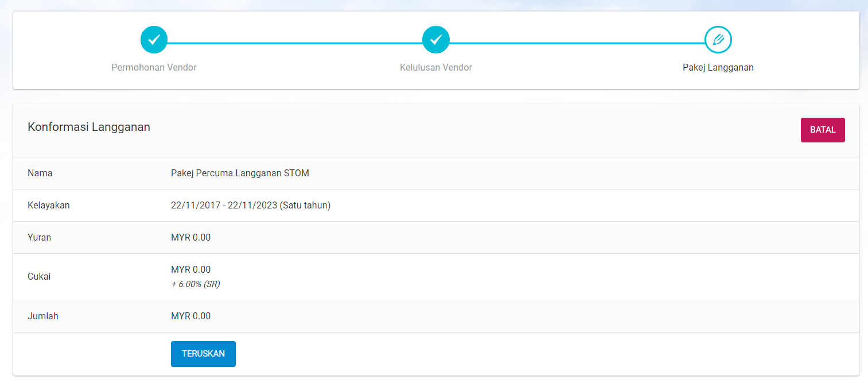Select the Permohonan Vendor step label
Image resolution: width=868 pixels, height=383 pixels.
154,68
